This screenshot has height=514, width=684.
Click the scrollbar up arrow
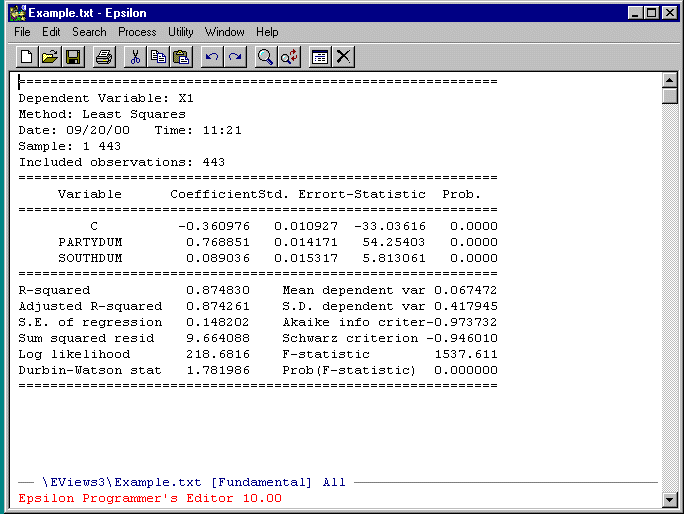(x=670, y=80)
